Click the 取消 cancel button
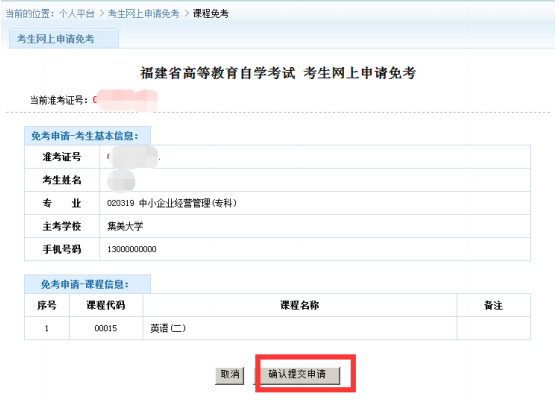558x401 pixels. pos(230,375)
